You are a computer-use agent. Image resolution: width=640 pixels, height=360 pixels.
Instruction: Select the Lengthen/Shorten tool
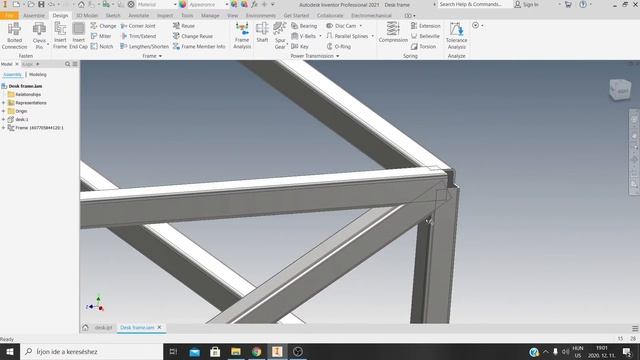(x=144, y=47)
